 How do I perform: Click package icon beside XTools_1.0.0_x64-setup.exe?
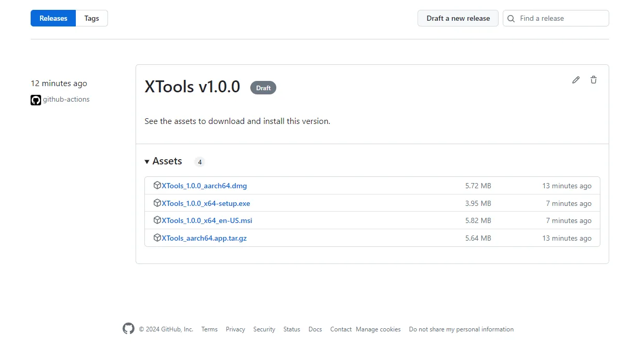(x=157, y=203)
